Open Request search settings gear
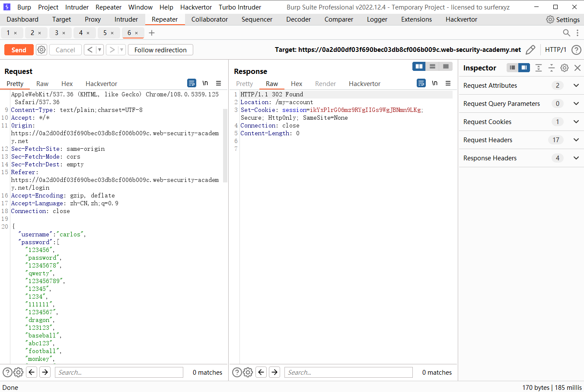The height and width of the screenshot is (392, 584). [18, 372]
